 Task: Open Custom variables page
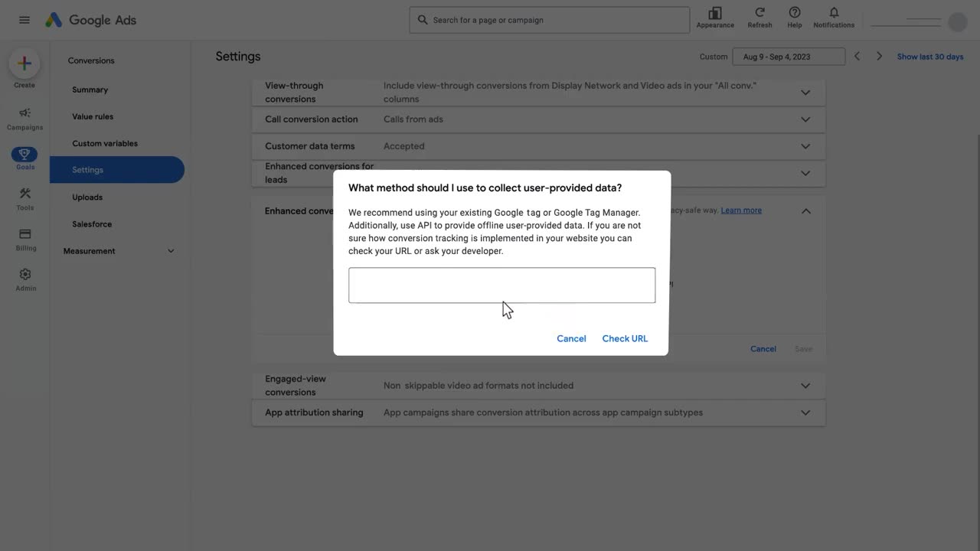105,143
